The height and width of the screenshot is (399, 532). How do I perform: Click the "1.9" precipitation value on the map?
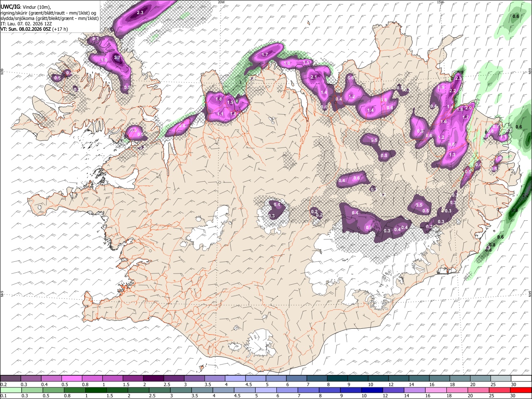[x=230, y=102]
